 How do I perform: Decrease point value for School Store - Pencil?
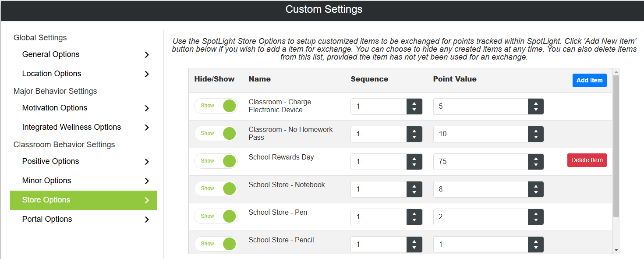coord(536,248)
